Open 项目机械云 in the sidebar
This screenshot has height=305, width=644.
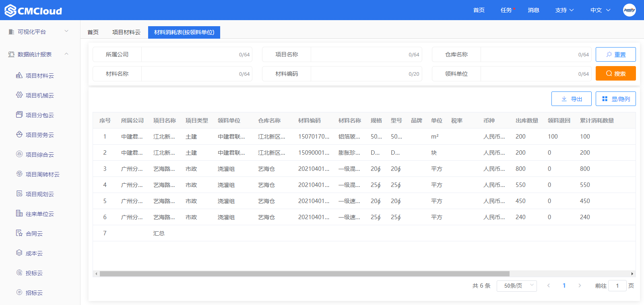40,95
